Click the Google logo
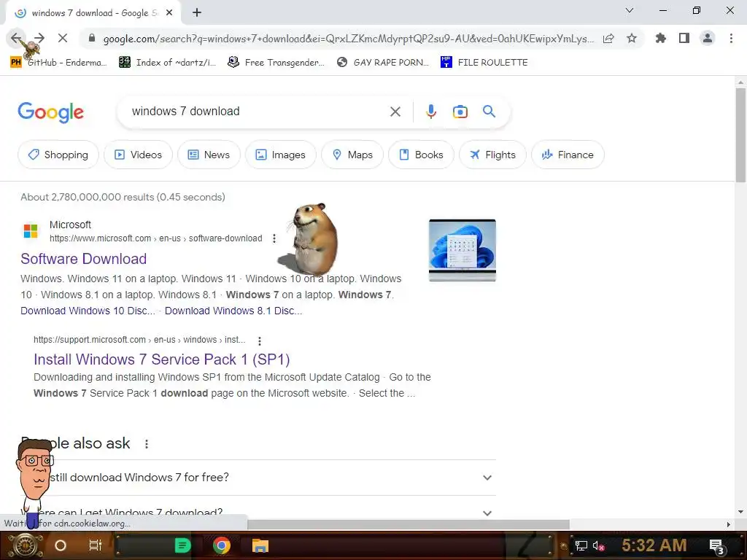 50,112
